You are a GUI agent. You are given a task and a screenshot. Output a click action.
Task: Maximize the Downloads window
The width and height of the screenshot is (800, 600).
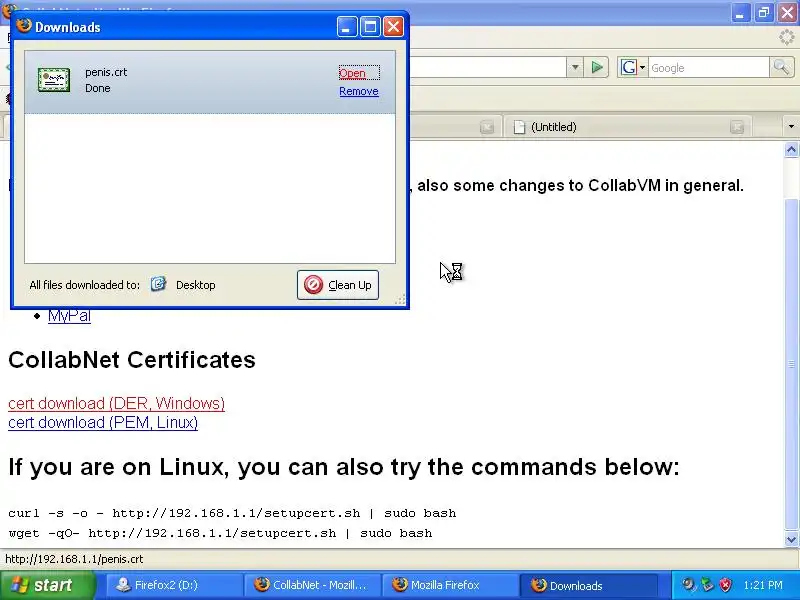pyautogui.click(x=370, y=27)
